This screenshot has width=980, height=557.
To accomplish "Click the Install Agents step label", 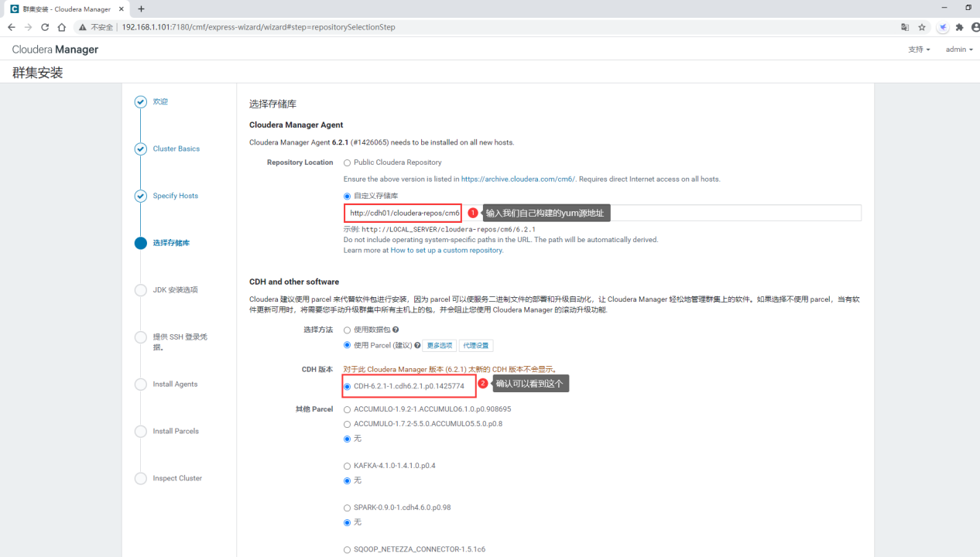I will (x=175, y=384).
